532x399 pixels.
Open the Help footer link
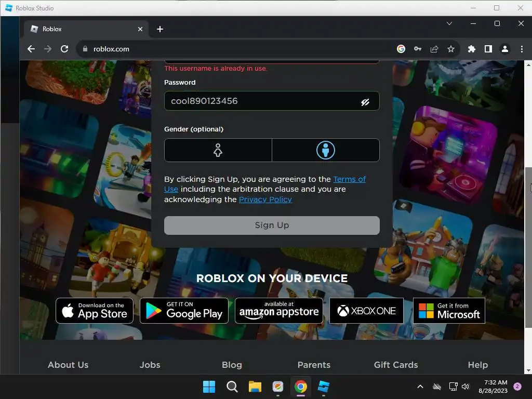tap(478, 365)
